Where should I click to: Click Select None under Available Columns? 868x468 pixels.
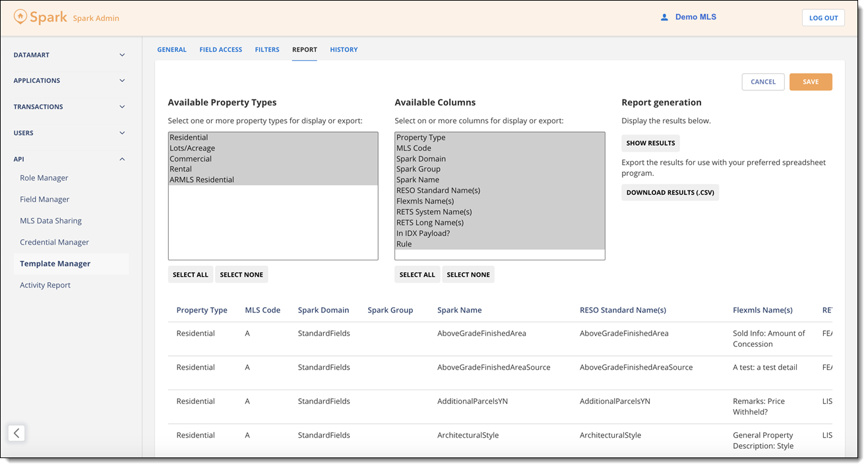coord(468,275)
